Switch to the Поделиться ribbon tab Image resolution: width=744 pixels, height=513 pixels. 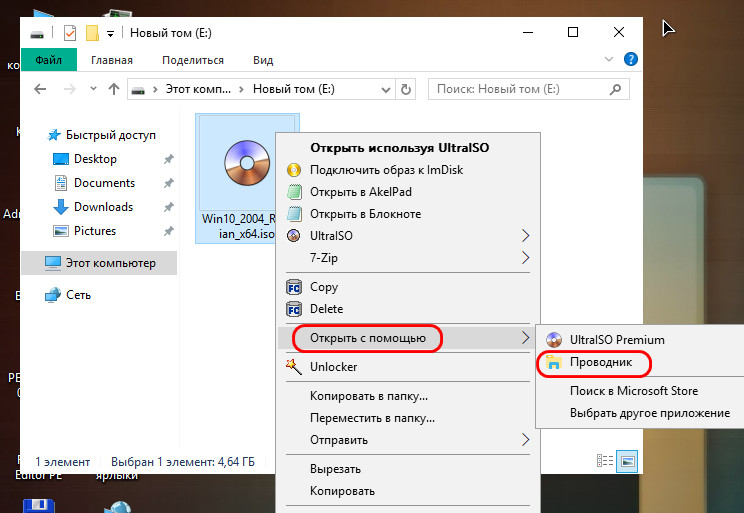(193, 60)
